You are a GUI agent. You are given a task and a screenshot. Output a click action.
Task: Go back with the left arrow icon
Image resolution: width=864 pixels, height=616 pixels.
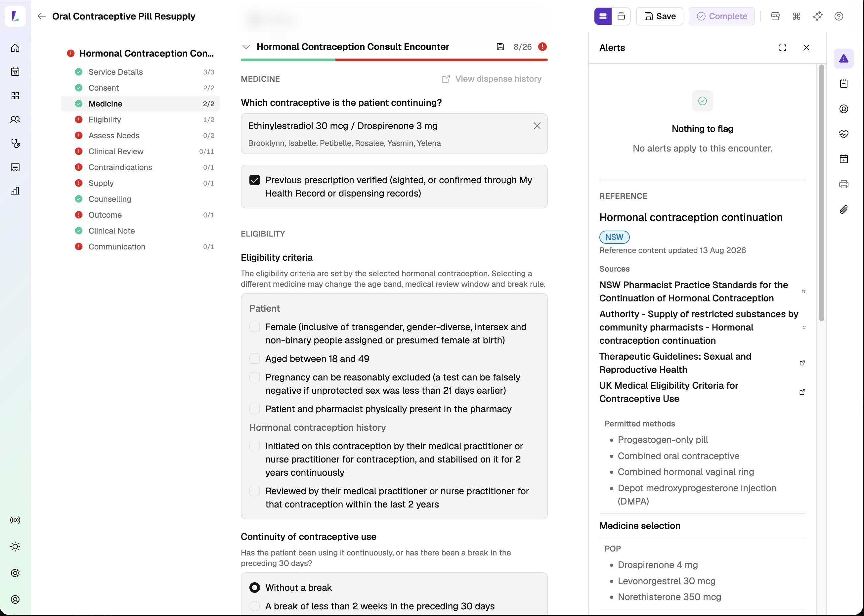tap(42, 16)
